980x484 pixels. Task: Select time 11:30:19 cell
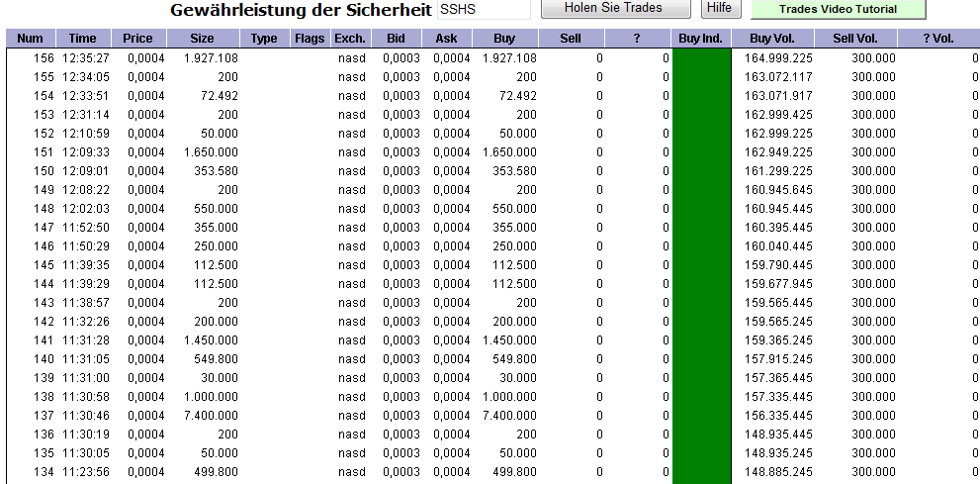[x=86, y=434]
